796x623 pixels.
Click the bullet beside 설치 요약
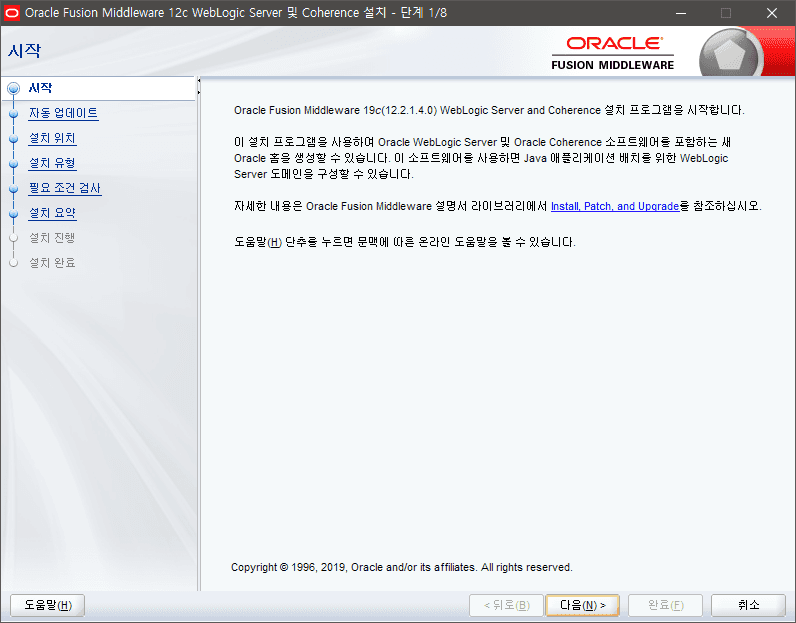14,214
